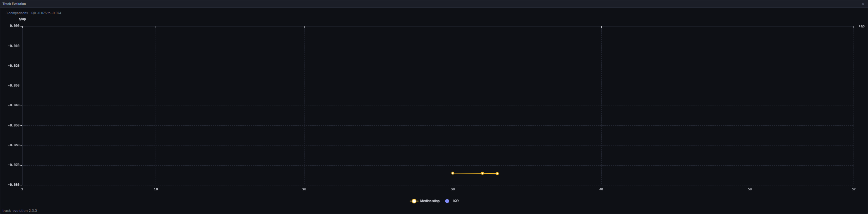Click the 0.000 y-axis top label
This screenshot has width=868, height=214.
(x=14, y=26)
